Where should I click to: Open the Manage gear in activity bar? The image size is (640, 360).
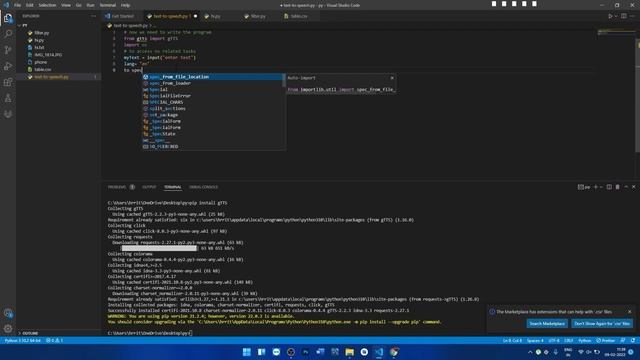[x=8, y=329]
